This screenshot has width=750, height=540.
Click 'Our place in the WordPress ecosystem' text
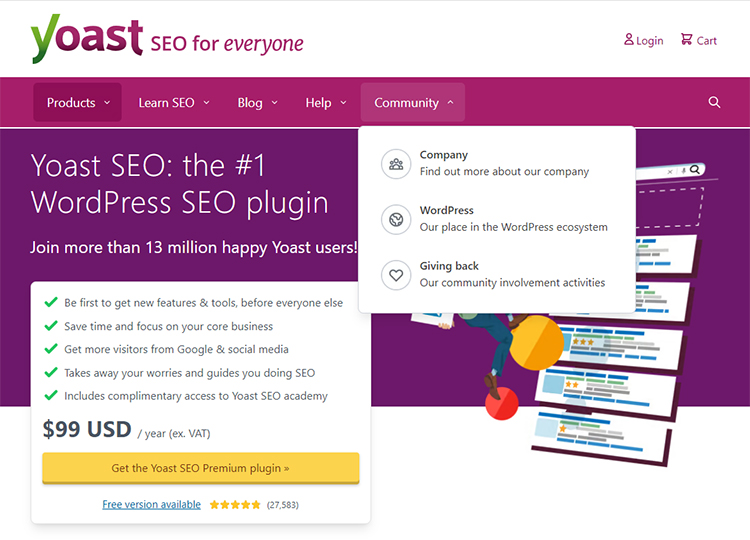pyautogui.click(x=514, y=227)
